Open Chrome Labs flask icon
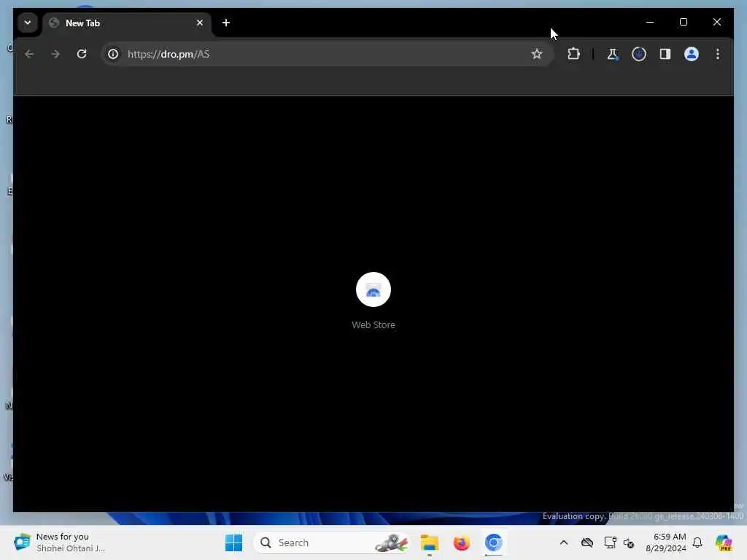The height and width of the screenshot is (560, 747). (613, 54)
